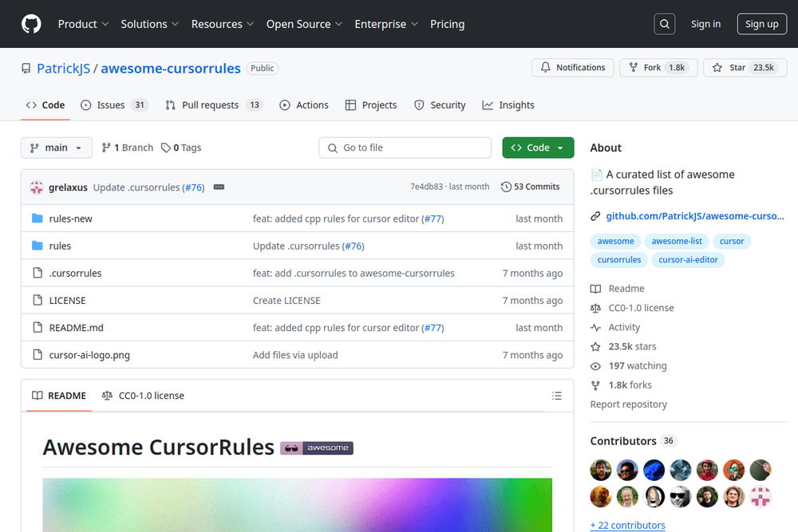Open the Insights tab
798x532 pixels.
[x=508, y=104]
